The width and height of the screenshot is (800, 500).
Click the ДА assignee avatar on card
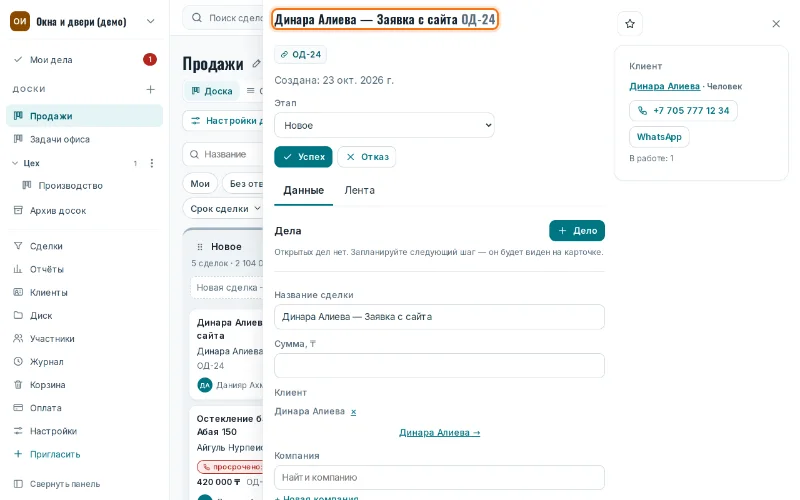205,385
